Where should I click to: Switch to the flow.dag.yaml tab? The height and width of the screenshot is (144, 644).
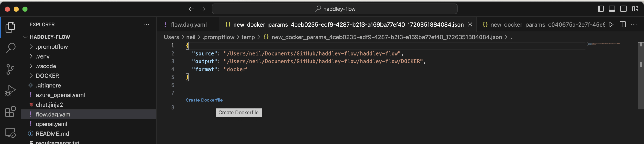188,24
